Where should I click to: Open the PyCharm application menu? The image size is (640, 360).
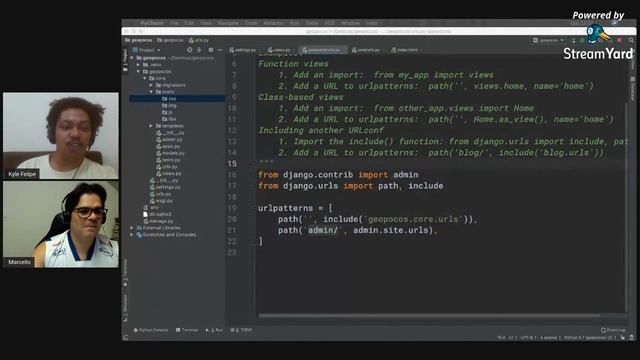pos(152,23)
